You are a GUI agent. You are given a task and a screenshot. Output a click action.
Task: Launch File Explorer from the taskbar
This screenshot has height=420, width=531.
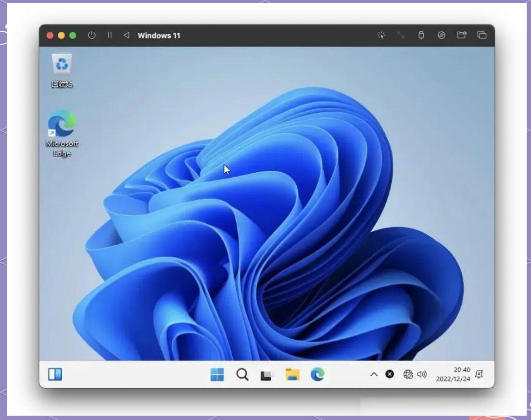[x=292, y=375]
